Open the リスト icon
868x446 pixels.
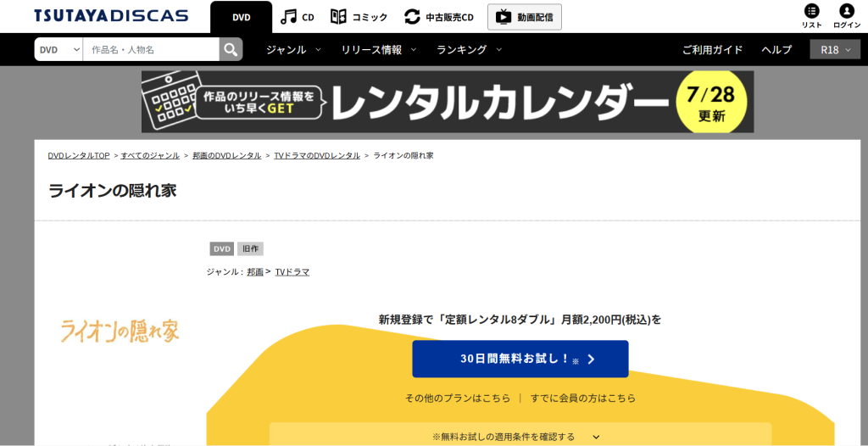pos(811,16)
